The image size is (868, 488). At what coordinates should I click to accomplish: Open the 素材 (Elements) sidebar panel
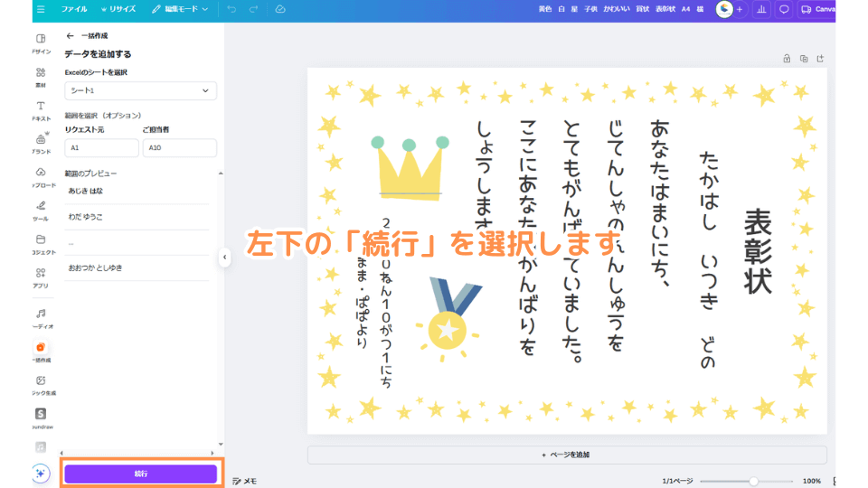tap(41, 76)
